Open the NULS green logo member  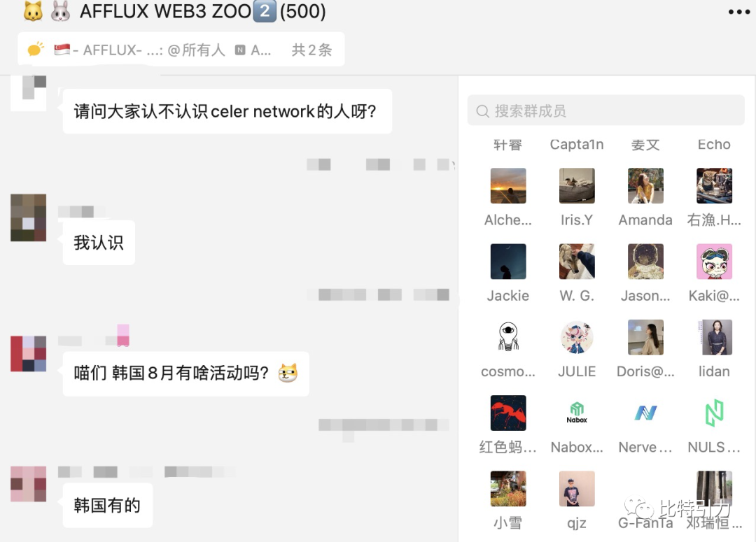click(714, 413)
